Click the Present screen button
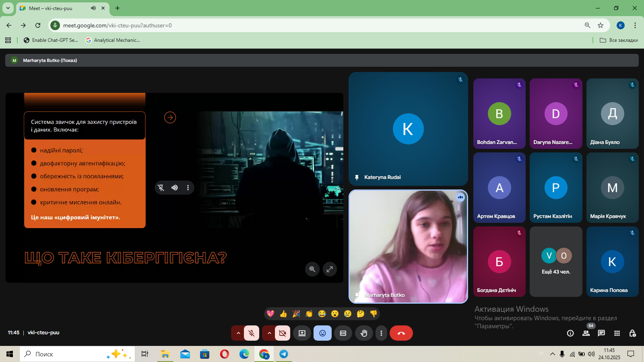The image size is (644, 362). tap(302, 333)
